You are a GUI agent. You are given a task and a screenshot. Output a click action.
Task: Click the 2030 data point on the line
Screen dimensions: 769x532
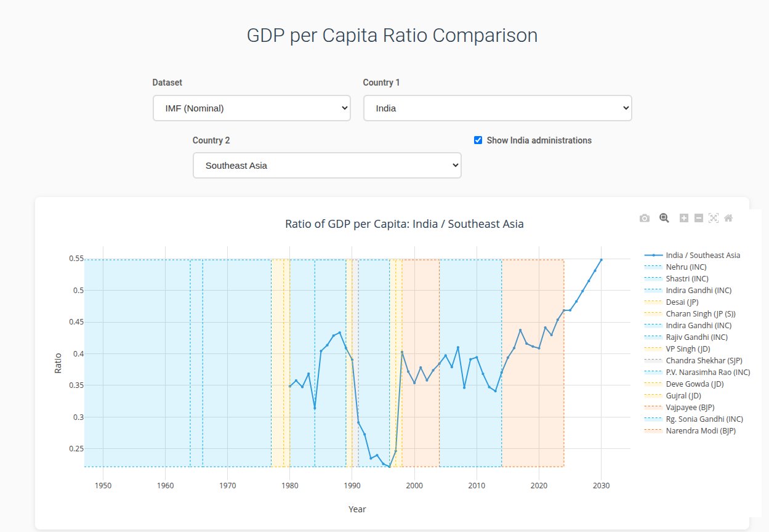[602, 260]
